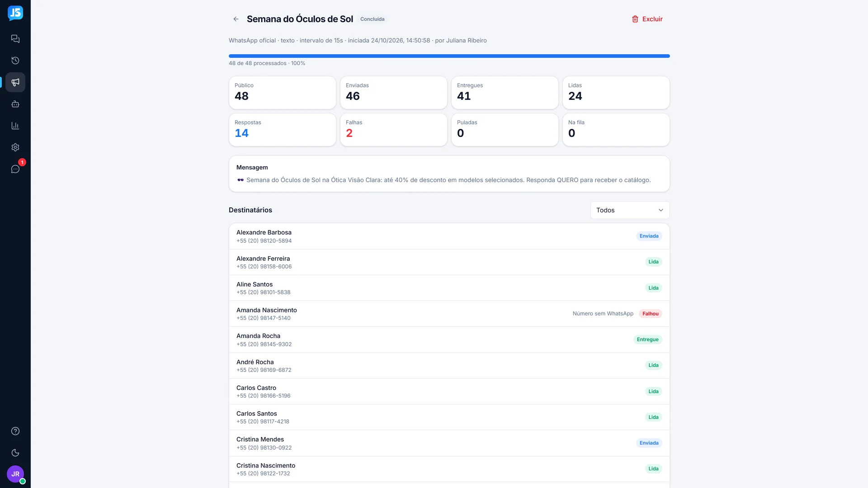
Task: Click the trash icon next to Excluir
Action: click(635, 19)
